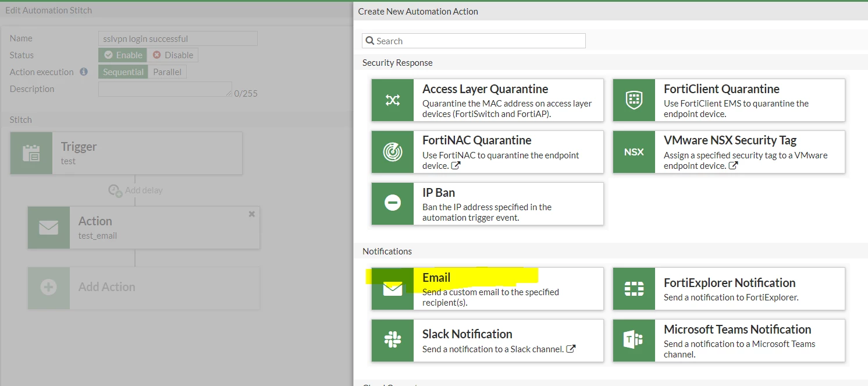This screenshot has width=868, height=386.
Task: Choose Parallel action execution
Action: click(x=168, y=72)
